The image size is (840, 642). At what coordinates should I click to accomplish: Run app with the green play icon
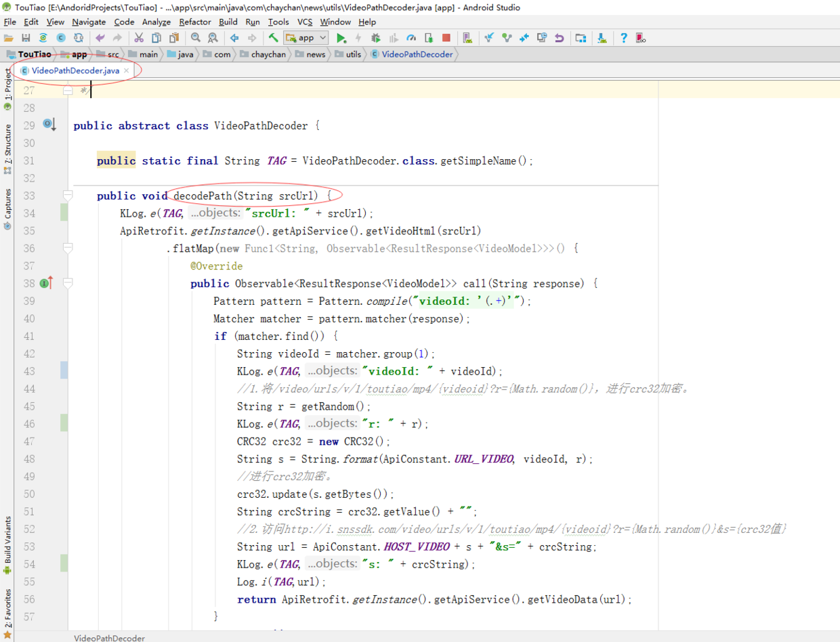click(x=341, y=38)
